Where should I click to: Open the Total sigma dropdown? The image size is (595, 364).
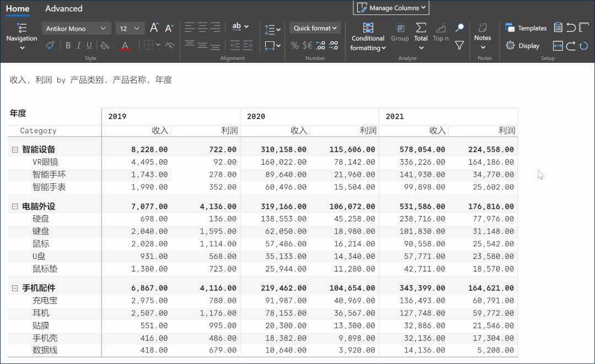[x=421, y=37]
